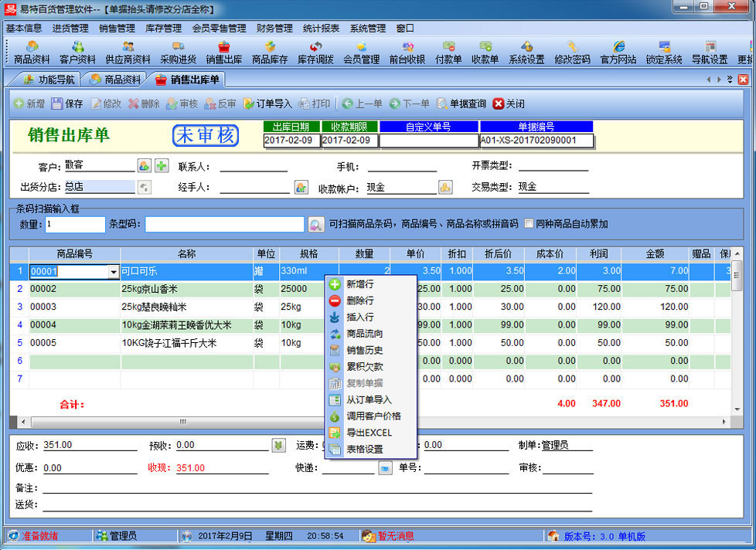Click the customer picker icon beside 散客
Viewport: 756px width, 550px height.
[145, 165]
